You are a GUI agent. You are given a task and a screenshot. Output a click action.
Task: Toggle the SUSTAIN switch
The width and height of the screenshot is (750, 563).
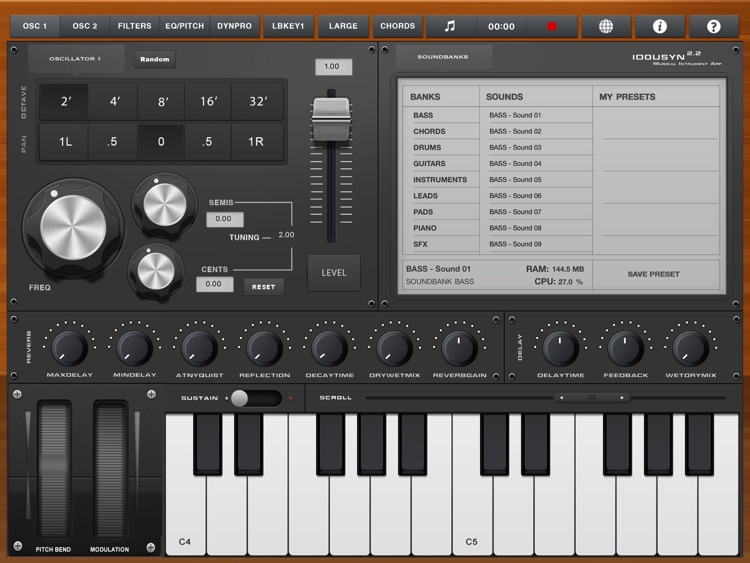tap(255, 398)
